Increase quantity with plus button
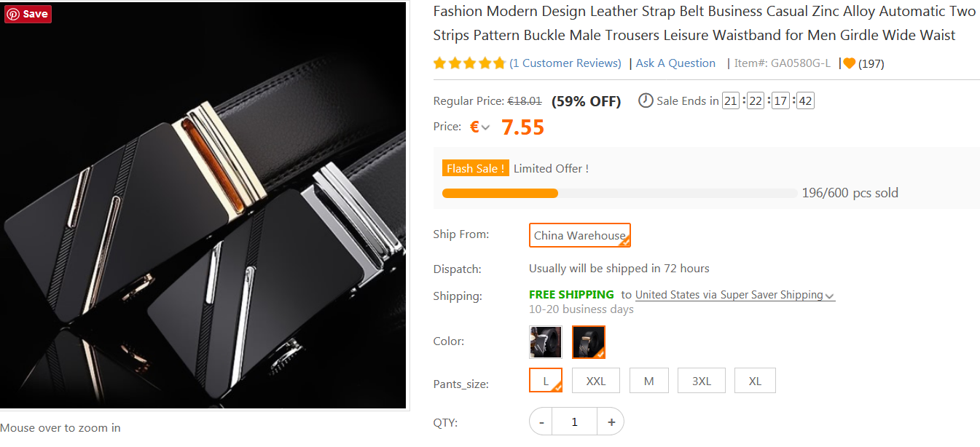Image resolution: width=980 pixels, height=447 pixels. (611, 422)
